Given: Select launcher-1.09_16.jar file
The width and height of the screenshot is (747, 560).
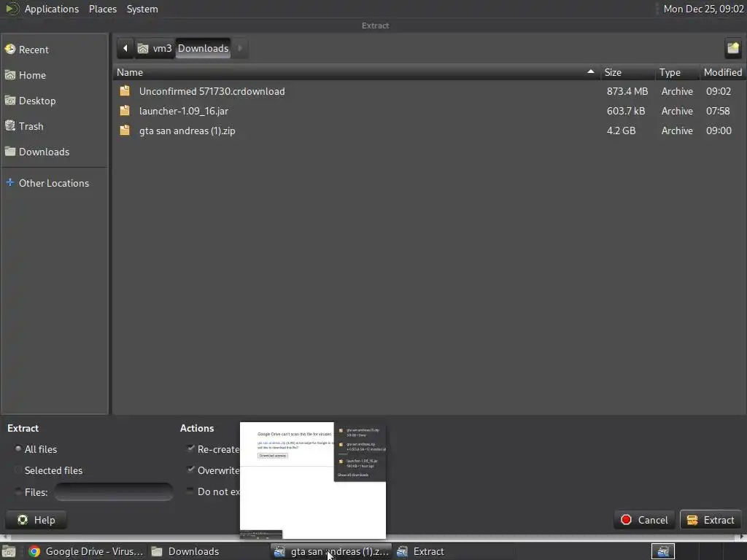Looking at the screenshot, I should (429, 111).
